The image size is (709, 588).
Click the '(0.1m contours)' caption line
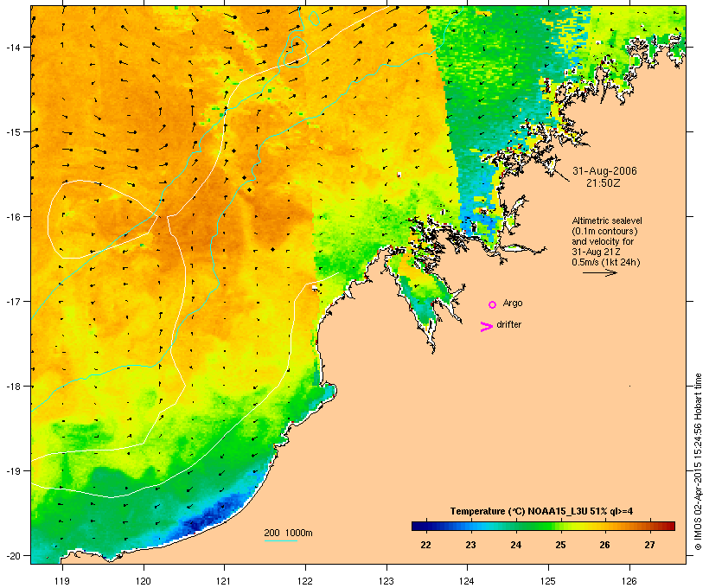[604, 231]
